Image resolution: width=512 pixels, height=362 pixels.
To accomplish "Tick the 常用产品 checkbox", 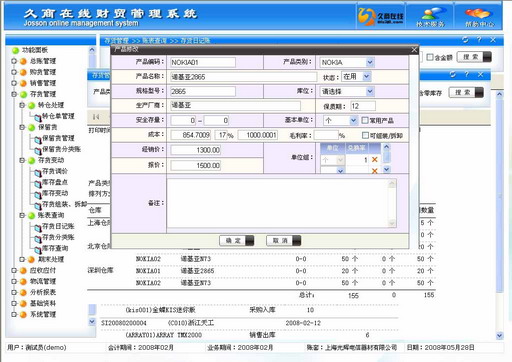I will 365,120.
